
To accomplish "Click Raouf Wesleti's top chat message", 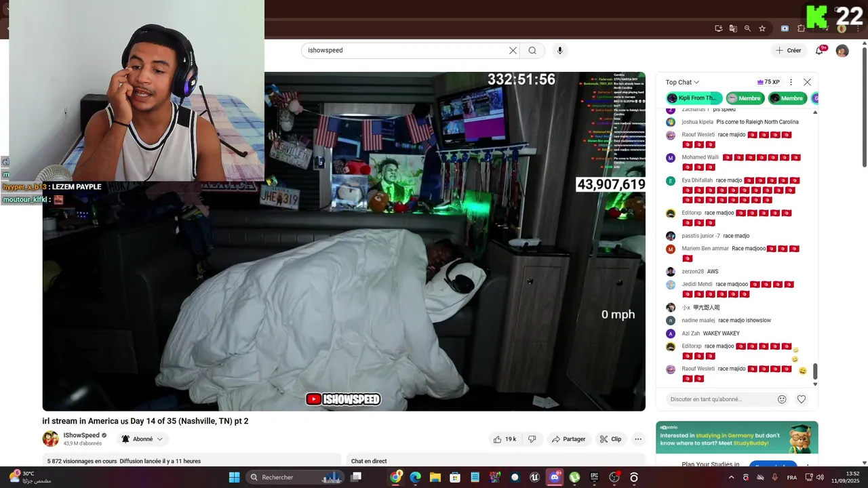I will [x=734, y=140].
